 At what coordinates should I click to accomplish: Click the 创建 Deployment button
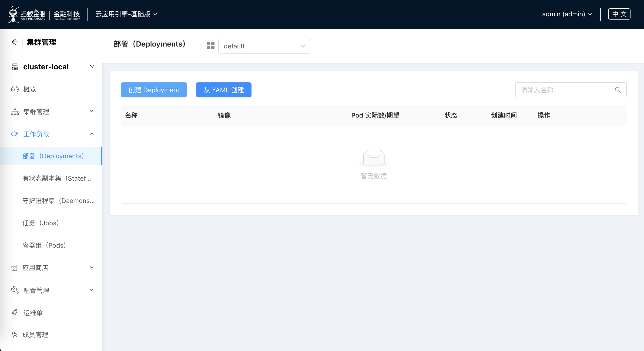(x=154, y=90)
